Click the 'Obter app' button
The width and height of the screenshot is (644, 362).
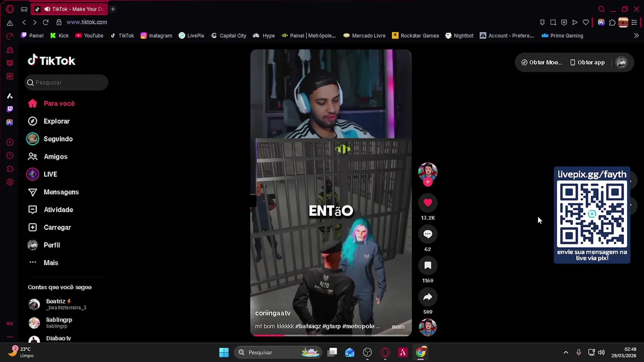pos(587,62)
